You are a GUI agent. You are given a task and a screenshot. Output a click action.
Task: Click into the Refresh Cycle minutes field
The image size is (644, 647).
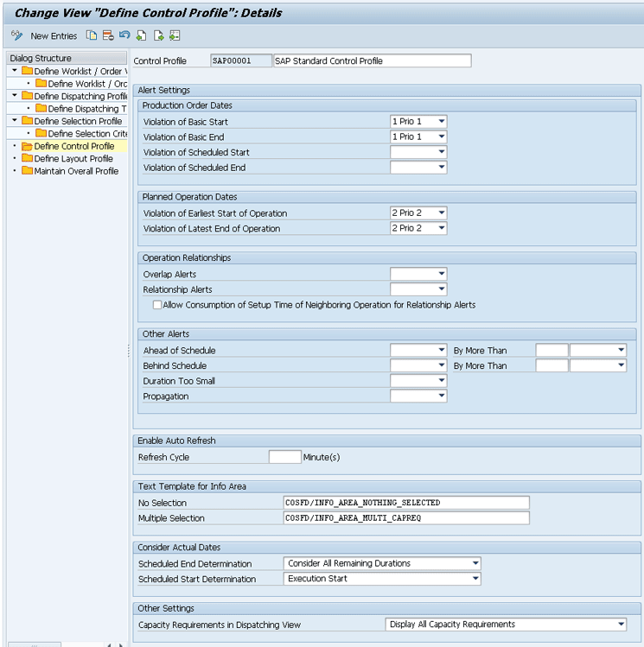coord(284,457)
